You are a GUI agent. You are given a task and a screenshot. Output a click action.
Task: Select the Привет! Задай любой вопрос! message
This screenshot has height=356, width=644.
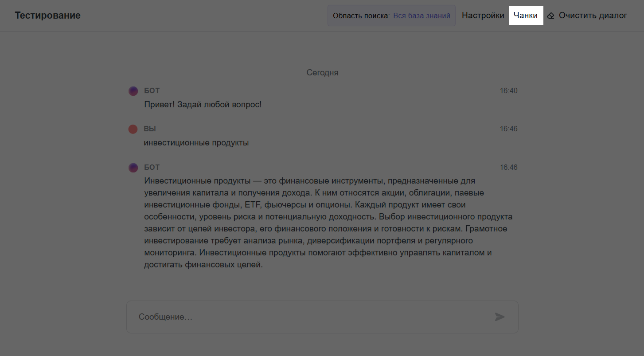pos(203,105)
